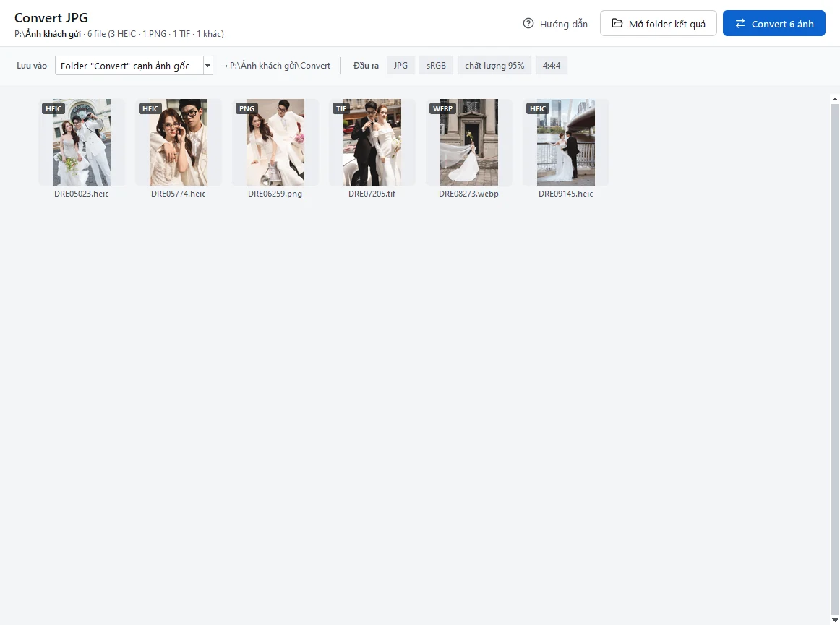Image resolution: width=840 pixels, height=625 pixels.
Task: Click the output path P:\Ảnh khách gửi\Convert
Action: [280, 66]
